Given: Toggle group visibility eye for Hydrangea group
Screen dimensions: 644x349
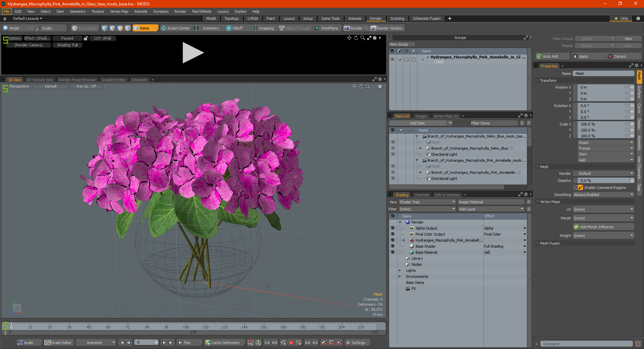Looking at the screenshot, I should point(392,59).
